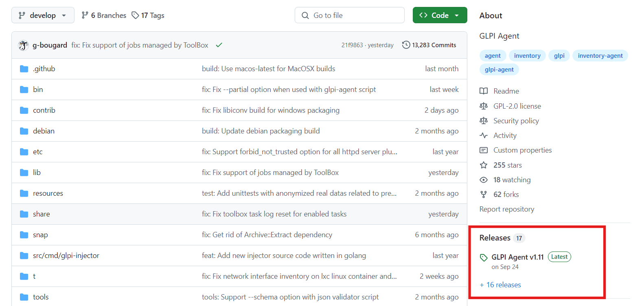Open commit 'Get rid of Archive::Extract dependency'
The height and width of the screenshot is (306, 644).
tap(267, 235)
